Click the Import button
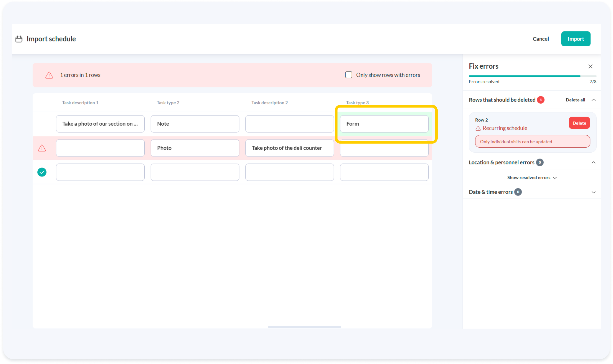 pos(576,39)
